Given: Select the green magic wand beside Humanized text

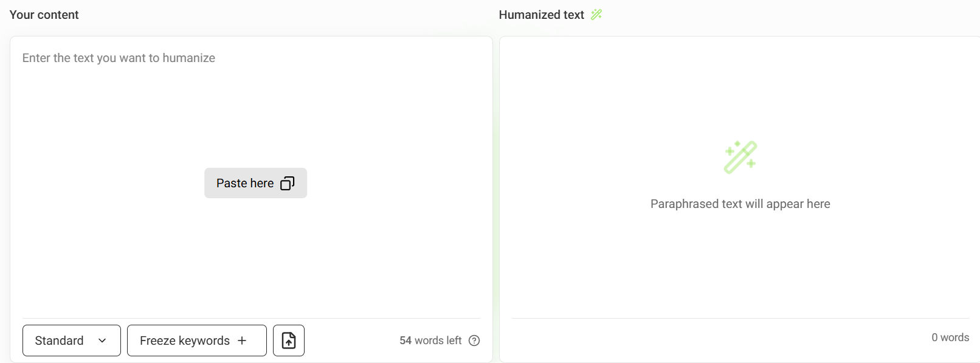Looking at the screenshot, I should (x=596, y=14).
